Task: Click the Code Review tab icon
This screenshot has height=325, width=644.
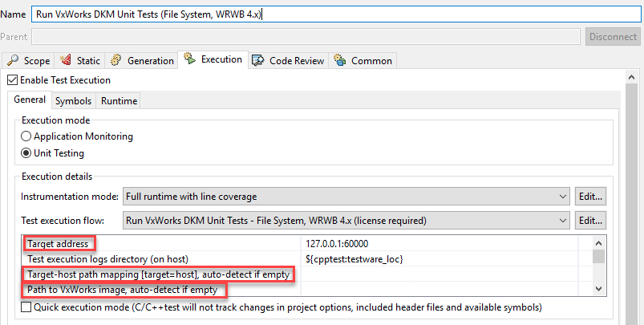Action: point(257,60)
